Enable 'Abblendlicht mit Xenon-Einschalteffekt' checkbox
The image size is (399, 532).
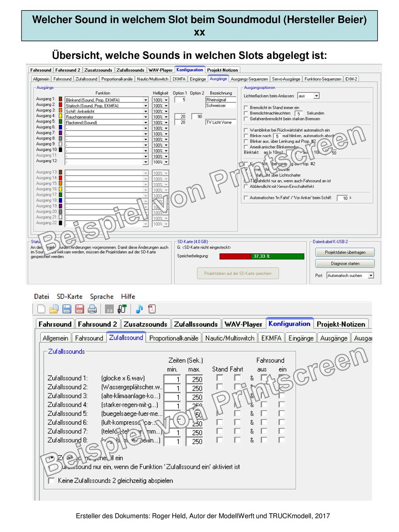pyautogui.click(x=246, y=186)
